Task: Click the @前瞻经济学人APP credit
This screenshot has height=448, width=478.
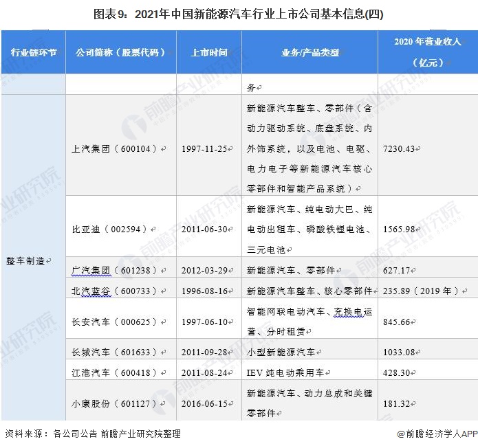Action: coord(437,434)
